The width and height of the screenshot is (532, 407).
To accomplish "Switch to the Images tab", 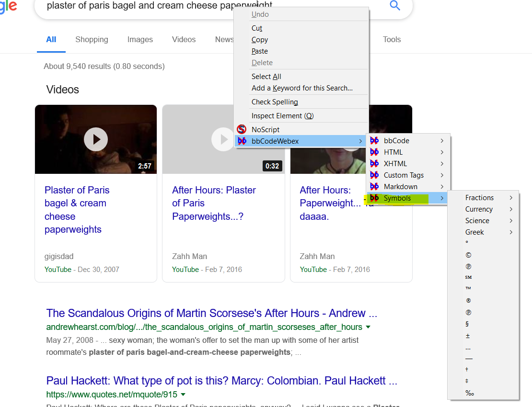I will pos(140,40).
